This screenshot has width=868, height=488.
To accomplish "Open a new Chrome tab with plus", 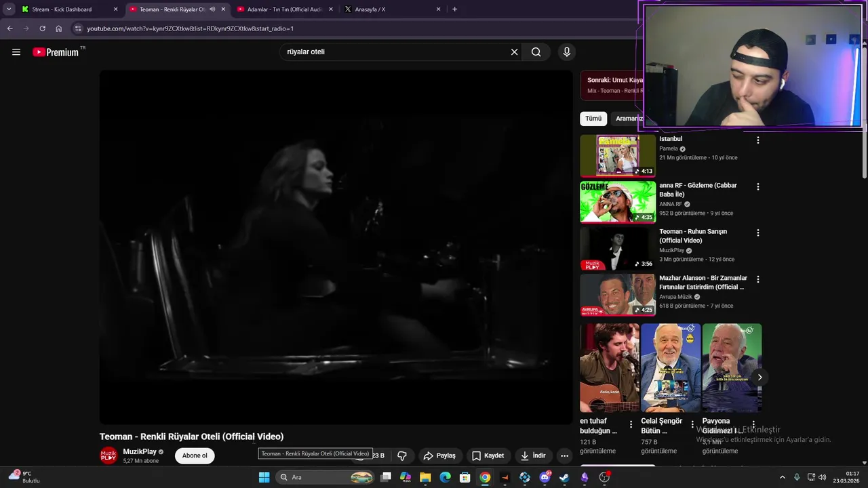I will pyautogui.click(x=454, y=9).
